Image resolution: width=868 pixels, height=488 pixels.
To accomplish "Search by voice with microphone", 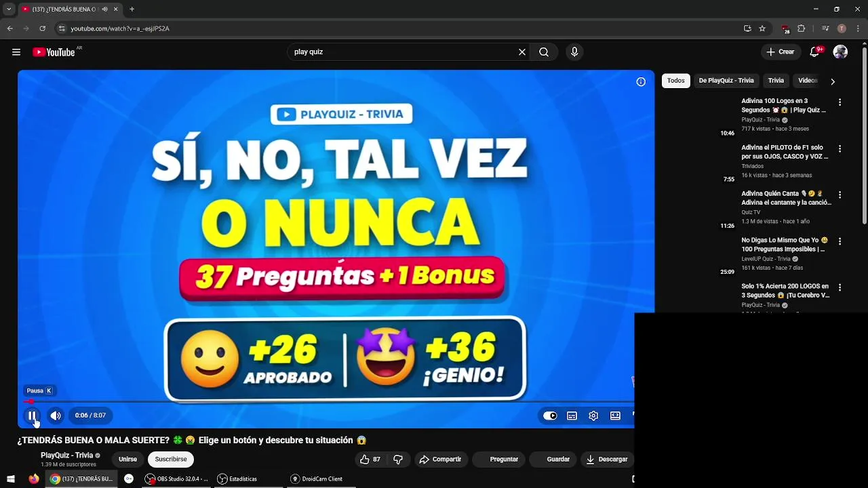I will (574, 52).
